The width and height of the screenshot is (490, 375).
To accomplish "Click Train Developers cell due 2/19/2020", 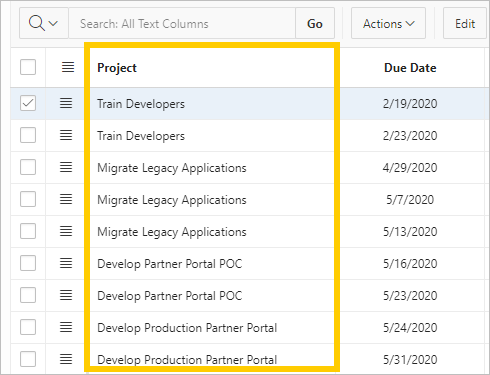I will pos(212,104).
